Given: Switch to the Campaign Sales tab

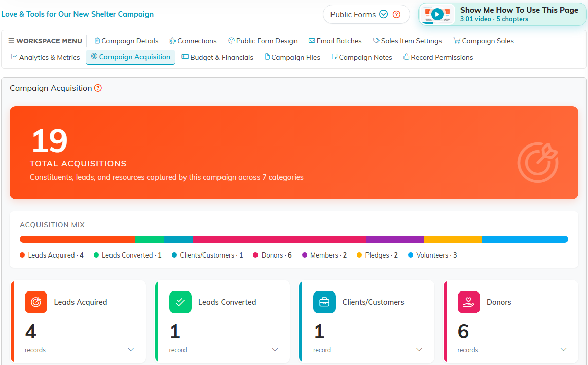Looking at the screenshot, I should tap(484, 41).
